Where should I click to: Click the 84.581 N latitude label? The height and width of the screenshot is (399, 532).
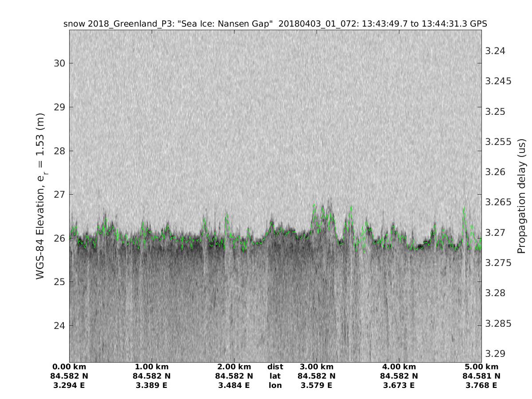click(x=481, y=376)
